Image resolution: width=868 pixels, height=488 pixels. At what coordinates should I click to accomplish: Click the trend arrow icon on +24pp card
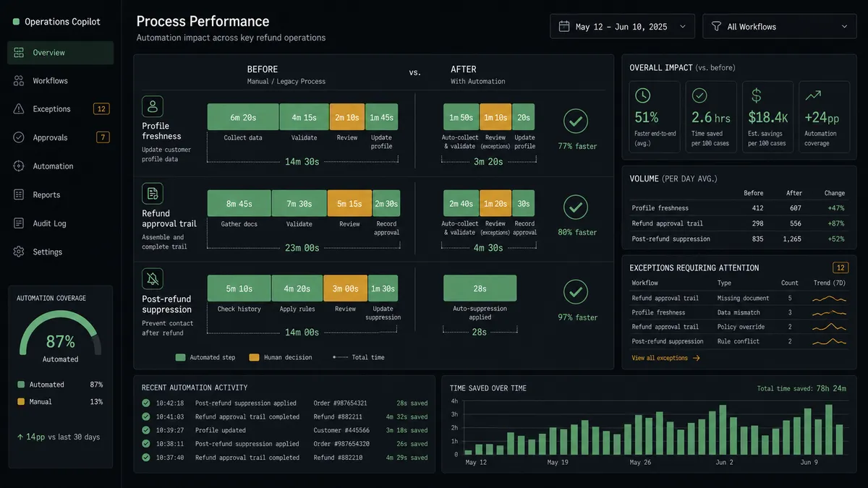[x=812, y=95]
